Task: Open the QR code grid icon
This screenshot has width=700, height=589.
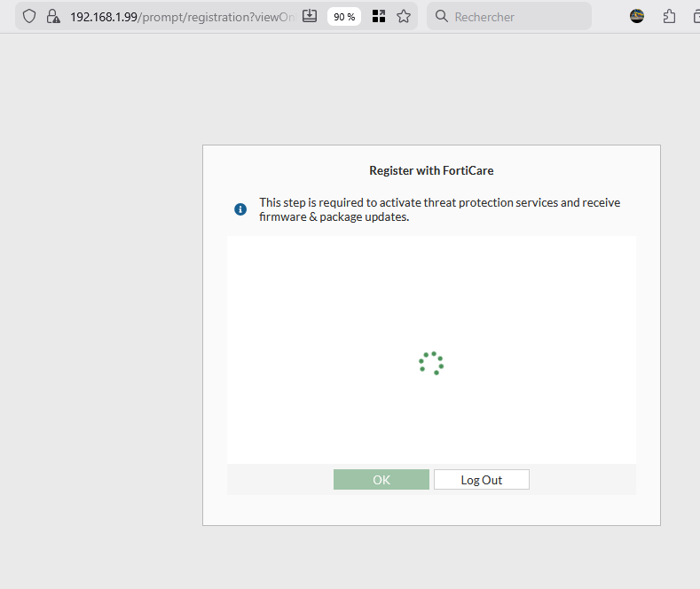Action: coord(379,17)
